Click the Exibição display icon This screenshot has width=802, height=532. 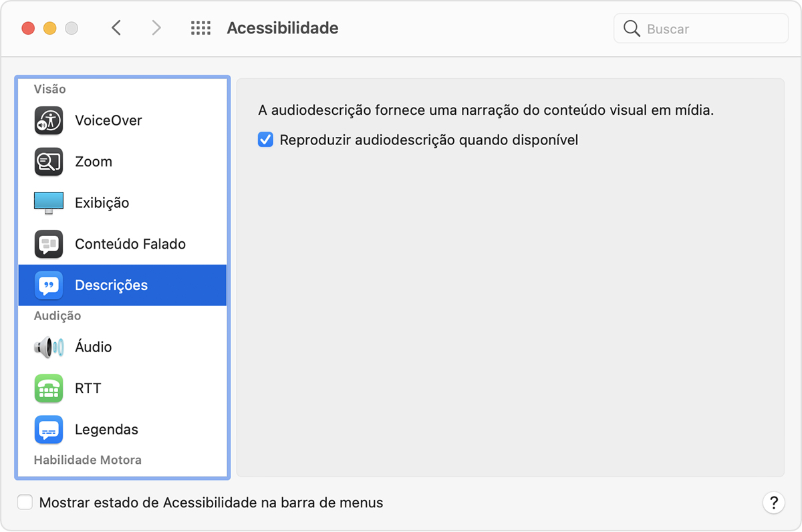click(x=49, y=203)
